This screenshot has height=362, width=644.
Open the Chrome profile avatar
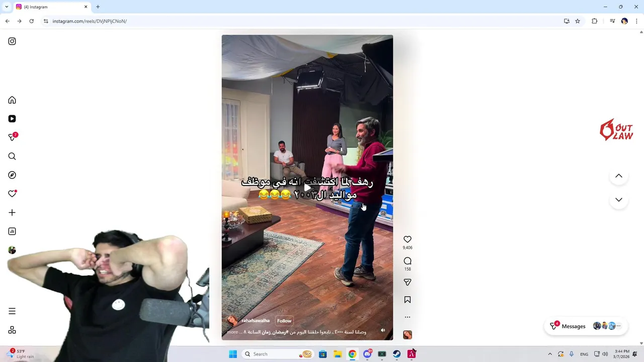(624, 21)
